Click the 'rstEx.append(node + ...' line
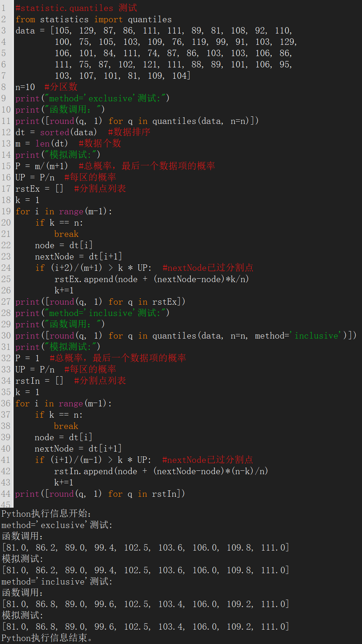This screenshot has height=644, width=362. (x=152, y=279)
